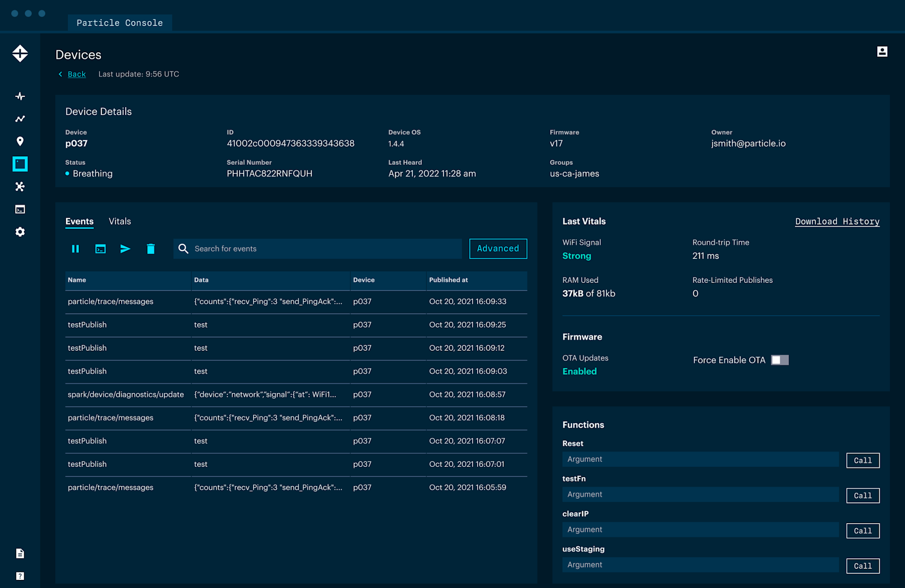Viewport: 905px width, 588px height.
Task: Publish a new event with the send icon
Action: click(125, 248)
